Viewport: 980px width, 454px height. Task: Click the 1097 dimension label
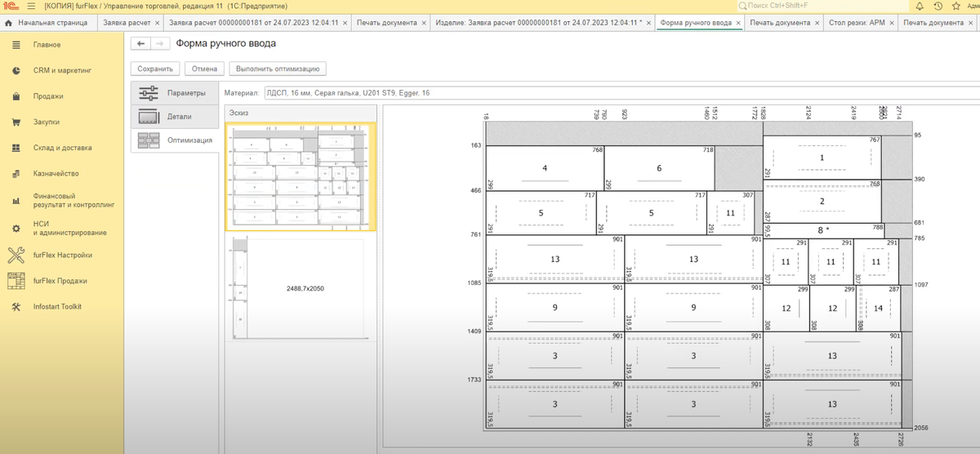[x=921, y=284]
